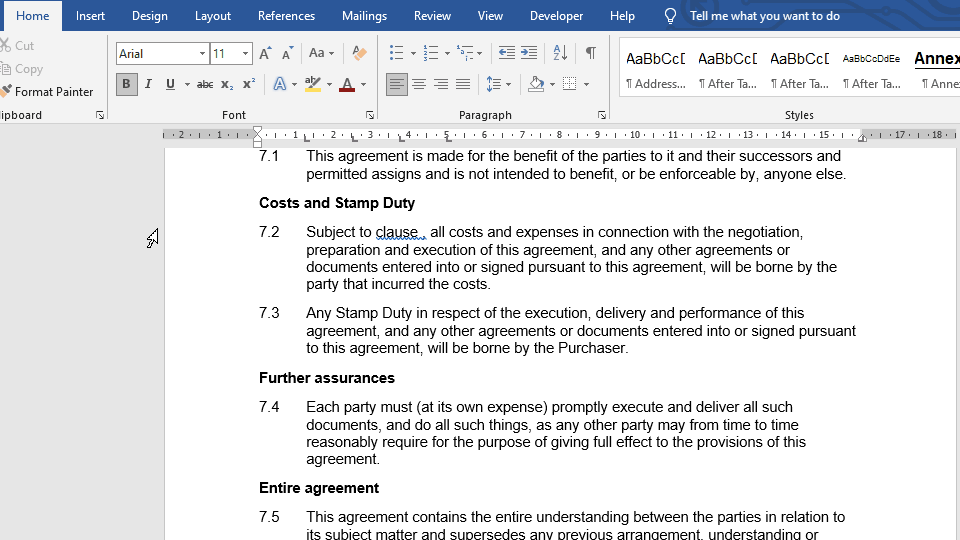Go to the References tab

(x=286, y=16)
